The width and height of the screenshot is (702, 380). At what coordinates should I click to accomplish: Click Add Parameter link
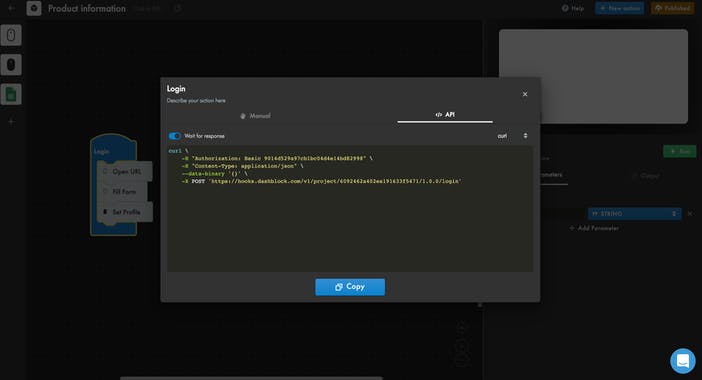(594, 228)
